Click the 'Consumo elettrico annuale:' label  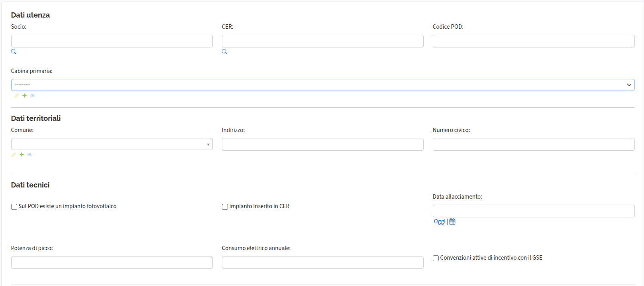[x=256, y=248]
